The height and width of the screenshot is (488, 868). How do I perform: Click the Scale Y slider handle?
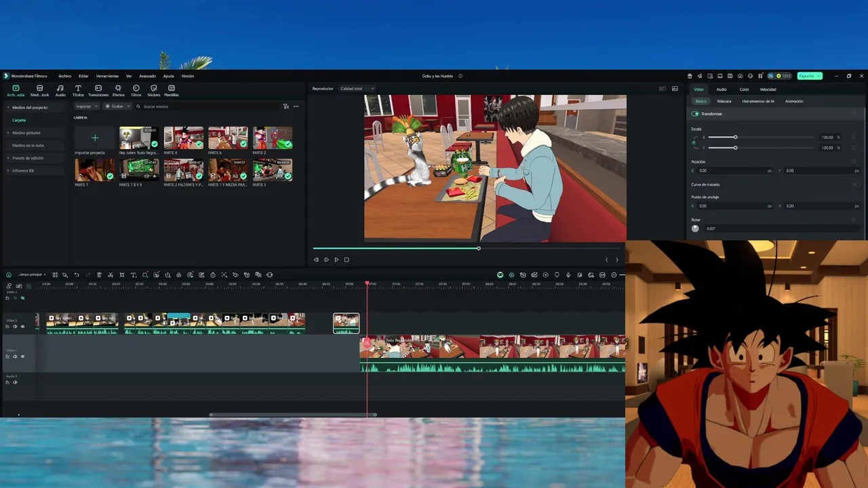[735, 148]
